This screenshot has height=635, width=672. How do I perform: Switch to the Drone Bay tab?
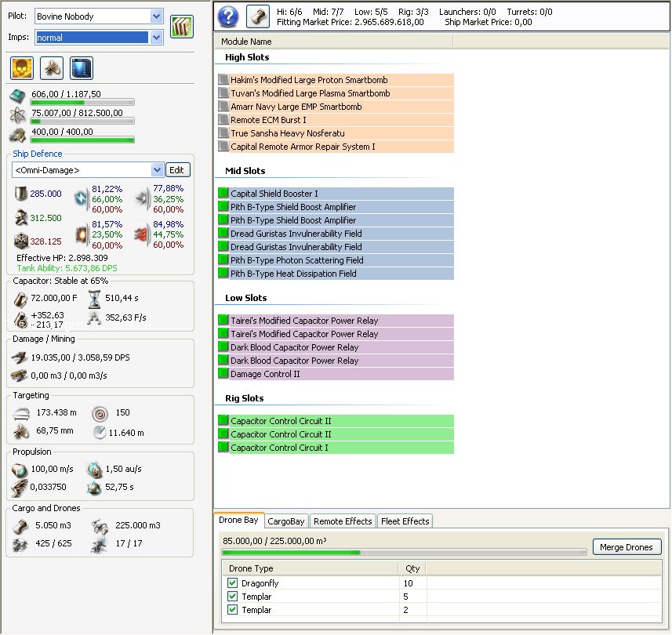coord(238,521)
